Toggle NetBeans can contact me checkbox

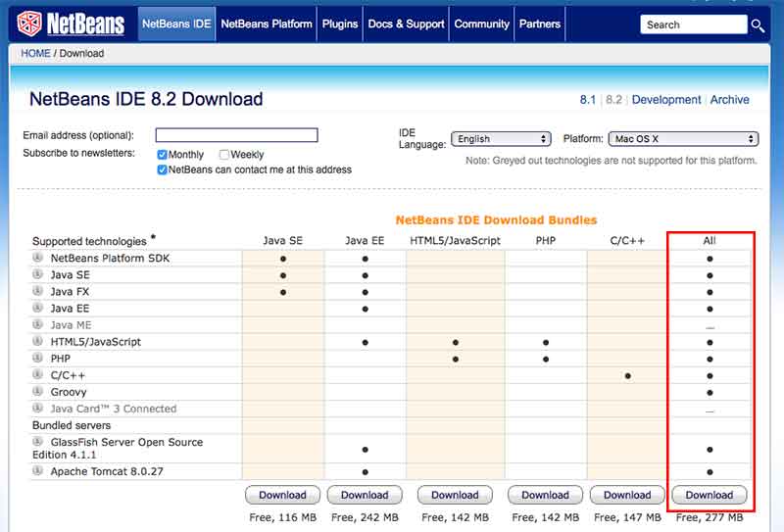(162, 169)
